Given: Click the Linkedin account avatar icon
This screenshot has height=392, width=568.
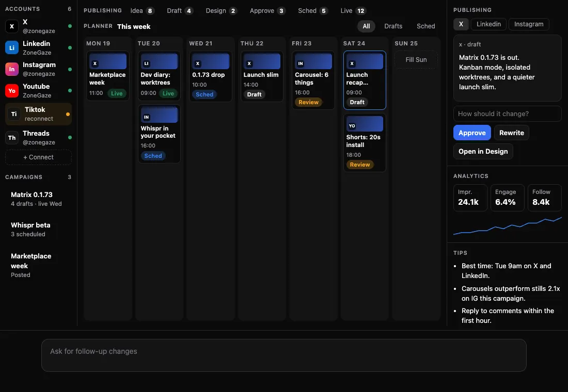Looking at the screenshot, I should (x=12, y=48).
